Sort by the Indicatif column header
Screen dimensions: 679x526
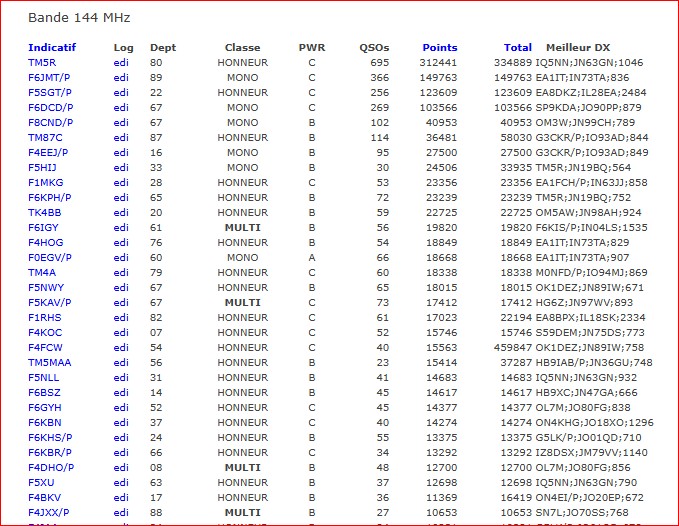pyautogui.click(x=52, y=48)
